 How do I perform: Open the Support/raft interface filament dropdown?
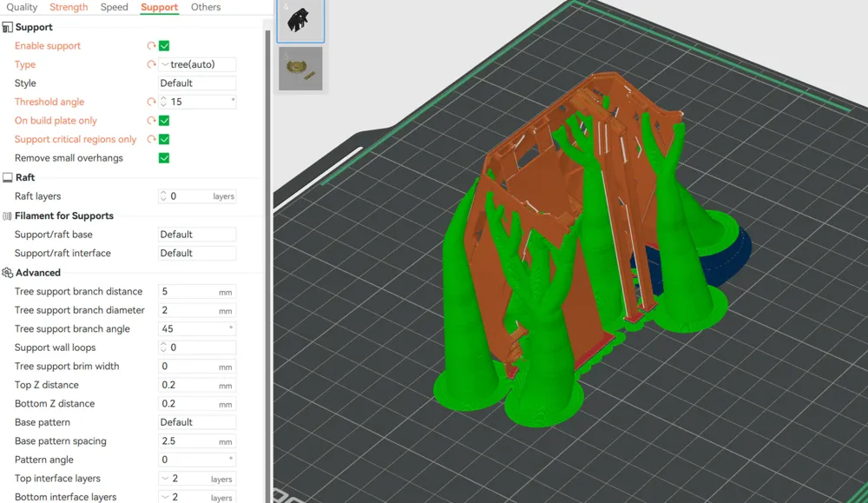click(197, 253)
